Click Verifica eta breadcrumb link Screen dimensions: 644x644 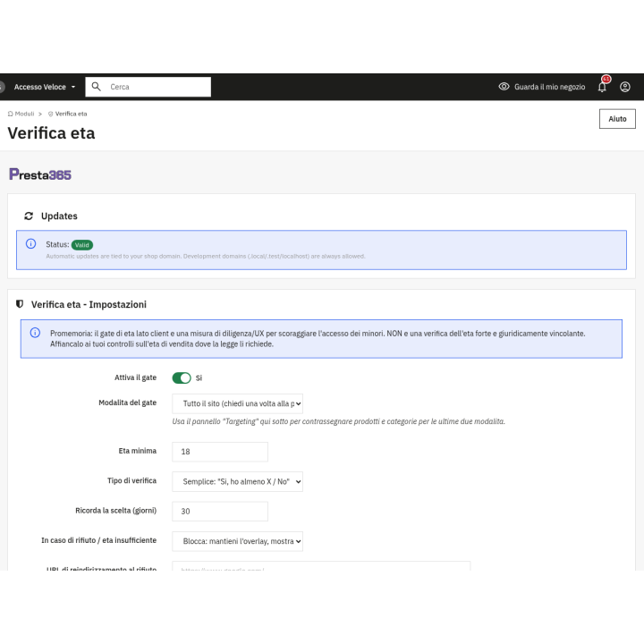pyautogui.click(x=71, y=114)
